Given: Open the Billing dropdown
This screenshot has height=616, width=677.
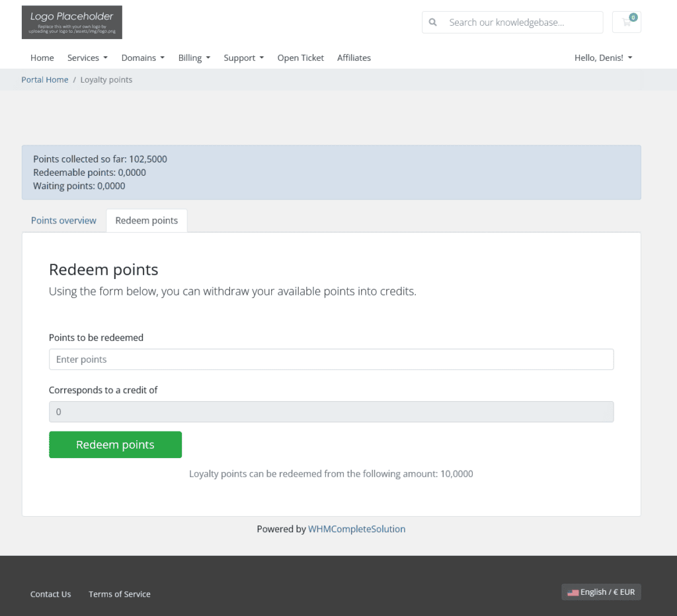Looking at the screenshot, I should point(193,58).
